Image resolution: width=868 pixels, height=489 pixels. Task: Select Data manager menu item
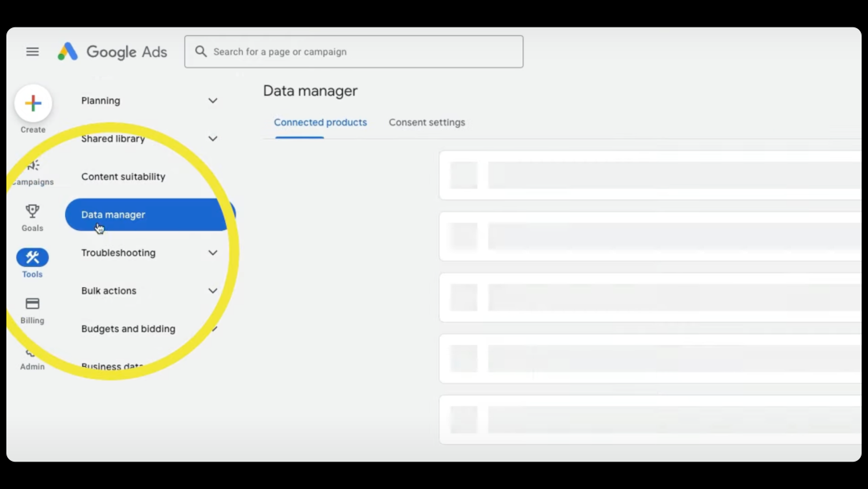(x=150, y=214)
